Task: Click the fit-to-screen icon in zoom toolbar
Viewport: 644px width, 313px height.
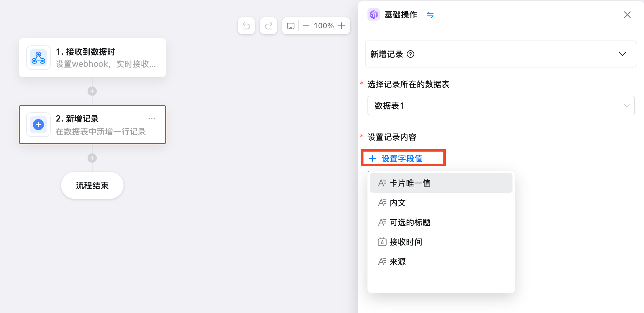Action: coord(290,26)
